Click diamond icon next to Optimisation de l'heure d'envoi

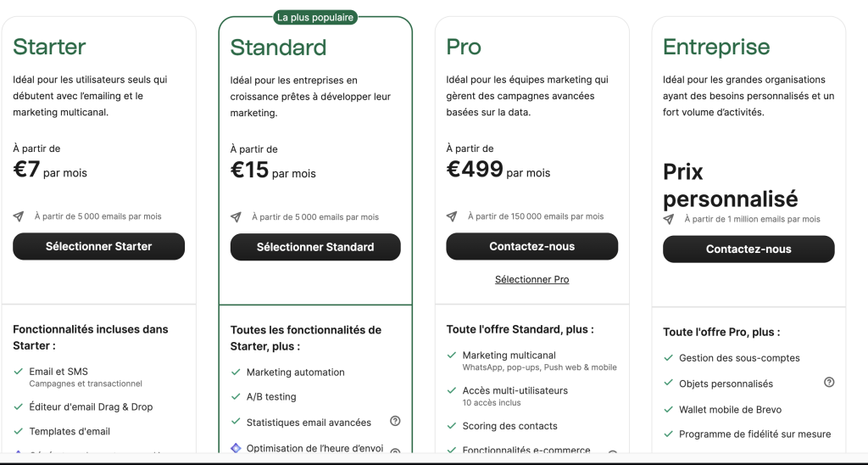tap(236, 448)
